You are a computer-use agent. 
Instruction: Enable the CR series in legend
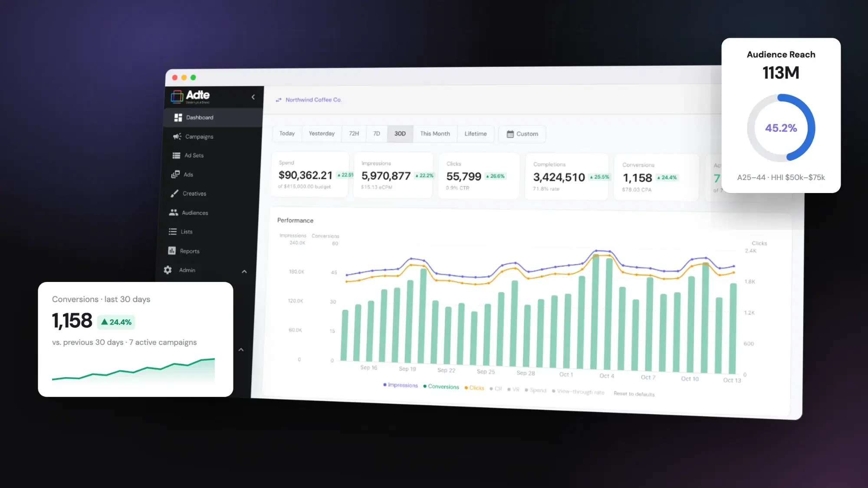[496, 389]
